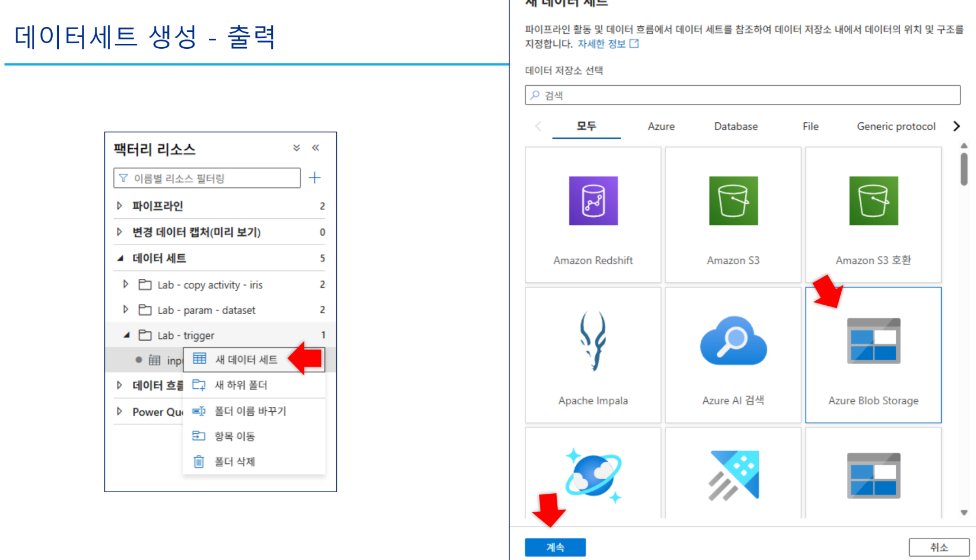Click the 파이프라인 count value 2
The image size is (976, 560).
click(322, 206)
